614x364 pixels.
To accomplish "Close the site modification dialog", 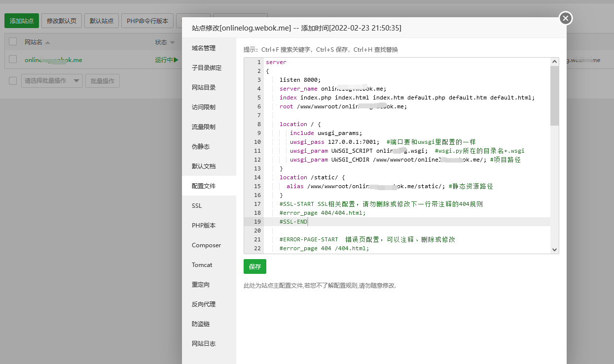I will 566,18.
